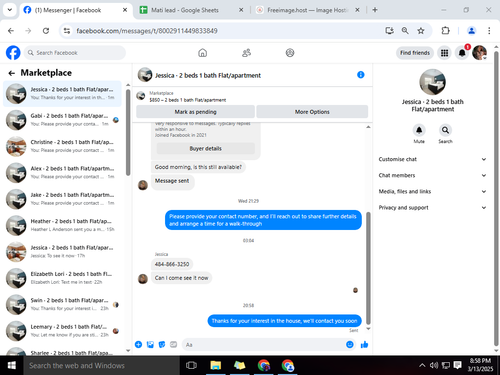This screenshot has height=375, width=500.
Task: Open the Christine conversation
Action: click(62, 146)
